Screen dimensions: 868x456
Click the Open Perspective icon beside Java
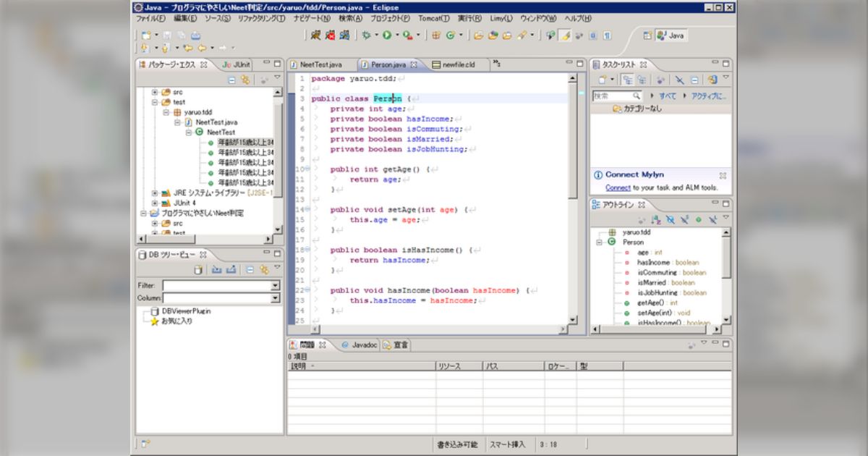coord(647,35)
